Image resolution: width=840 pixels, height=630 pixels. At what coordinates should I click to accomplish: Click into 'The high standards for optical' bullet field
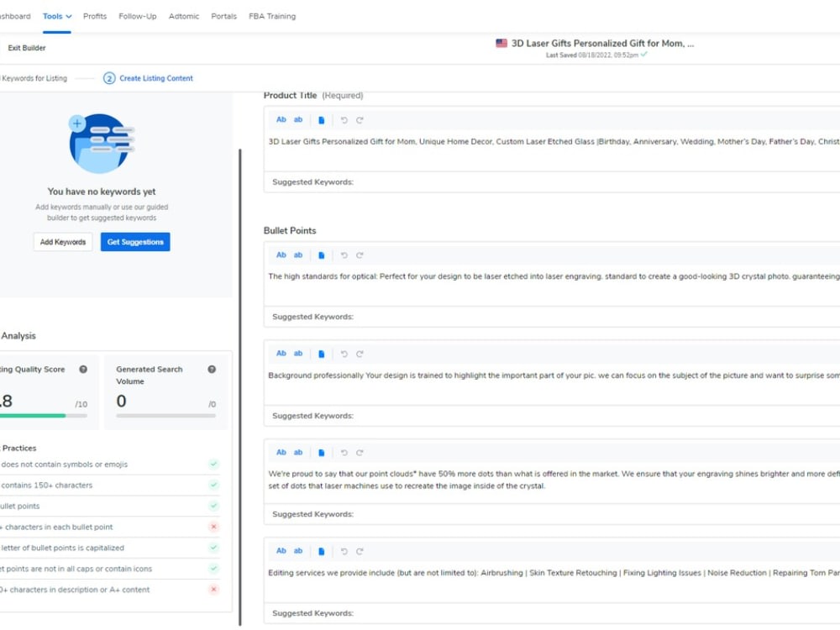click(x=552, y=285)
